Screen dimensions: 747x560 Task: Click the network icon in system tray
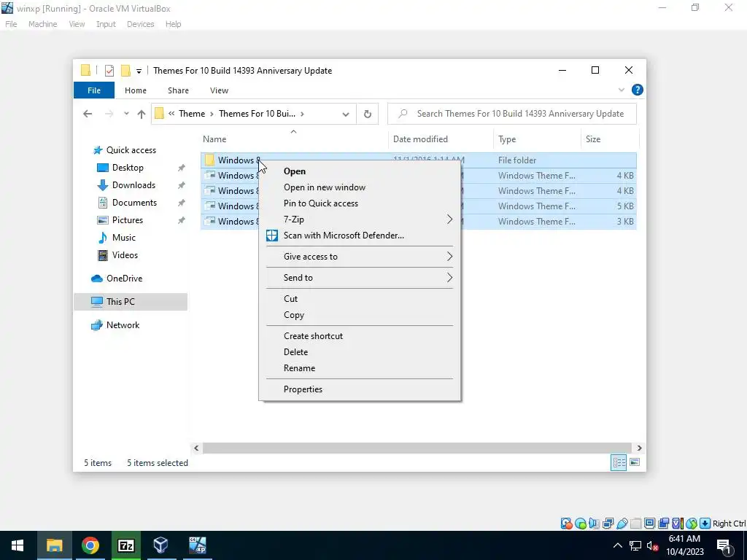point(635,545)
